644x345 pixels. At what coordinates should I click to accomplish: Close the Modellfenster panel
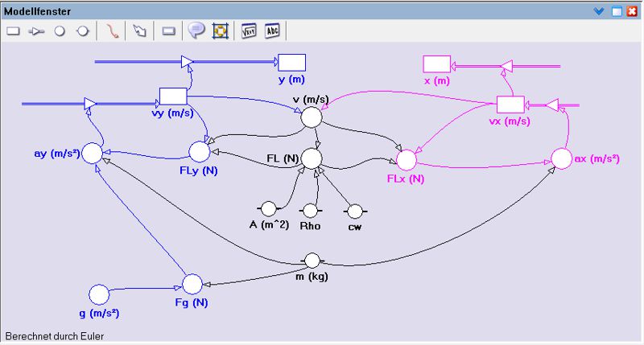coord(631,11)
